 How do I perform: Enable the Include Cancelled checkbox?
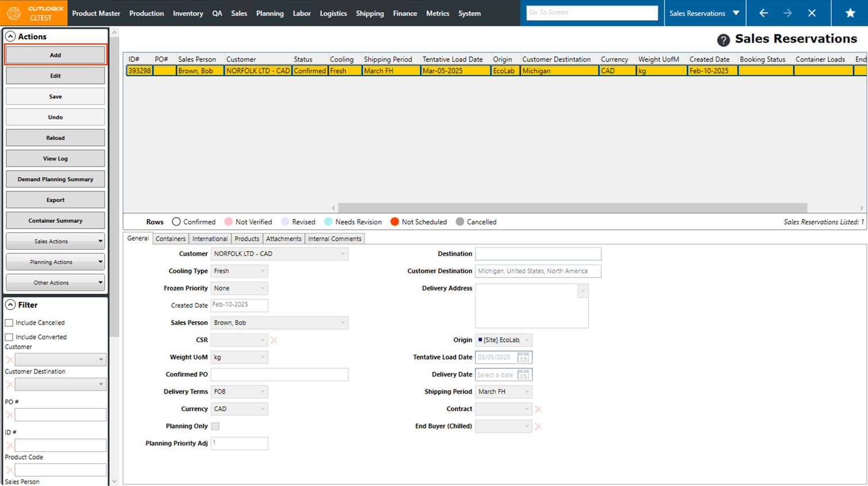point(9,323)
